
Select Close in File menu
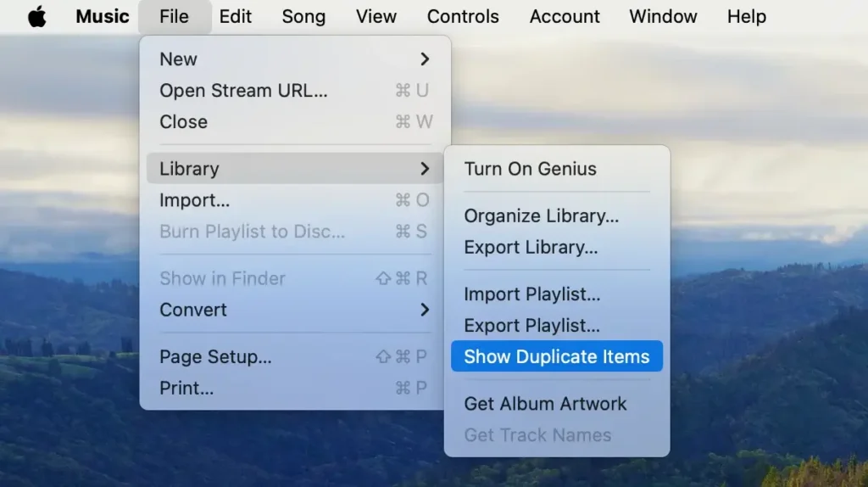click(x=294, y=121)
